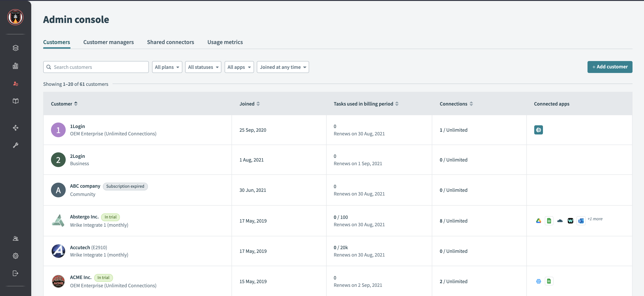The image size is (644, 296).
Task: Open the All plans dropdown
Action: pos(167,67)
